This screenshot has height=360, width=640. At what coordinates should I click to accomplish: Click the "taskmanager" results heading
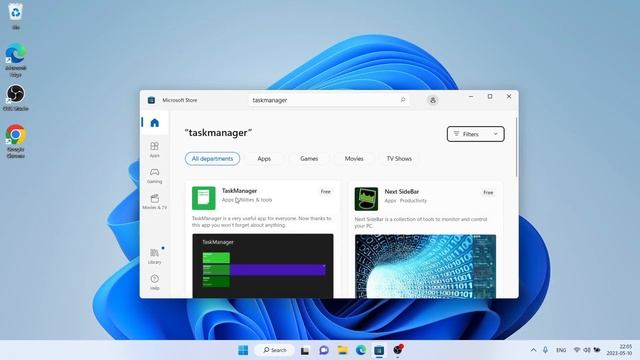tap(218, 133)
